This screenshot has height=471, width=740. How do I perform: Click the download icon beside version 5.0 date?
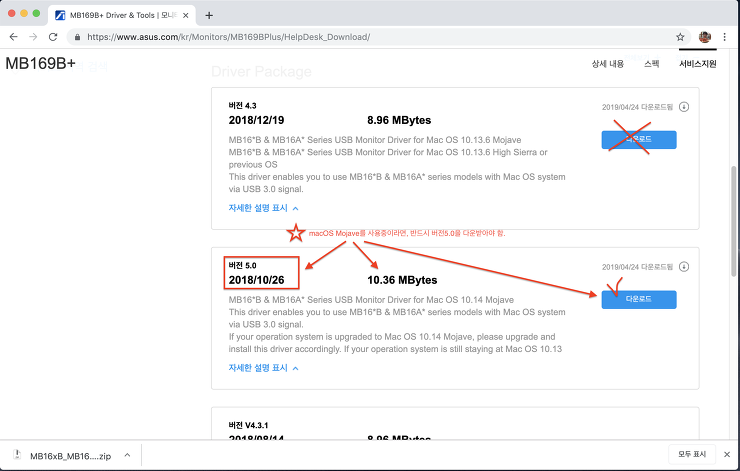[684, 267]
